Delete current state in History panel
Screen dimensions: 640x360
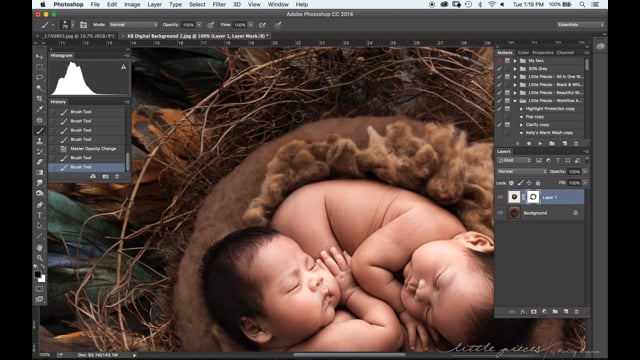click(x=117, y=177)
